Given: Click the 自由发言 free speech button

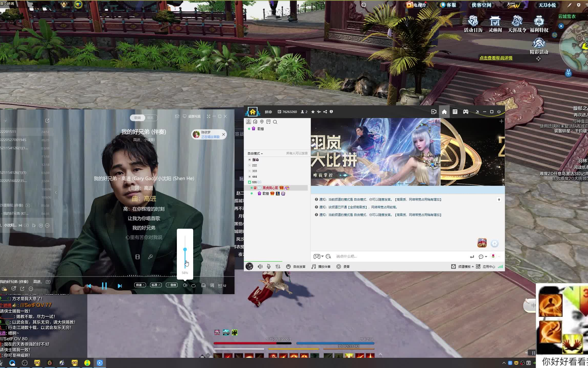Looking at the screenshot, I should [x=296, y=267].
